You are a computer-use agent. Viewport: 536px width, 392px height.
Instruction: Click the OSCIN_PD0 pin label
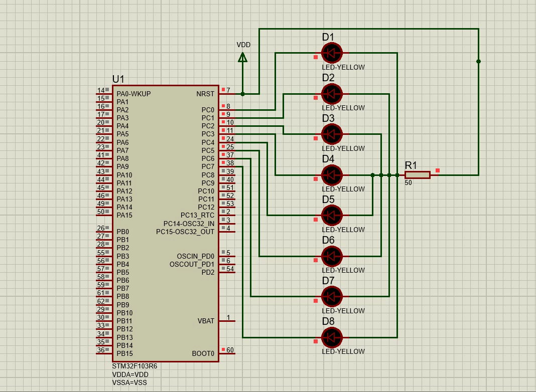tap(196, 256)
